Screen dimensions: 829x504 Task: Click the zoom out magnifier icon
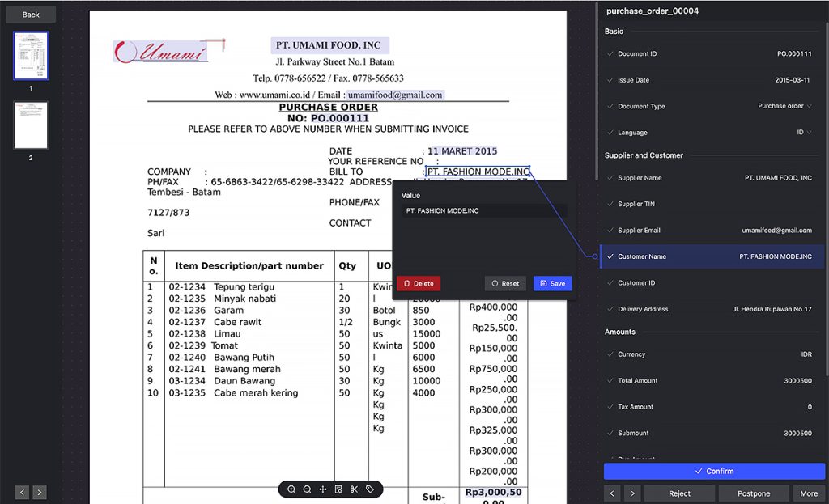click(307, 489)
